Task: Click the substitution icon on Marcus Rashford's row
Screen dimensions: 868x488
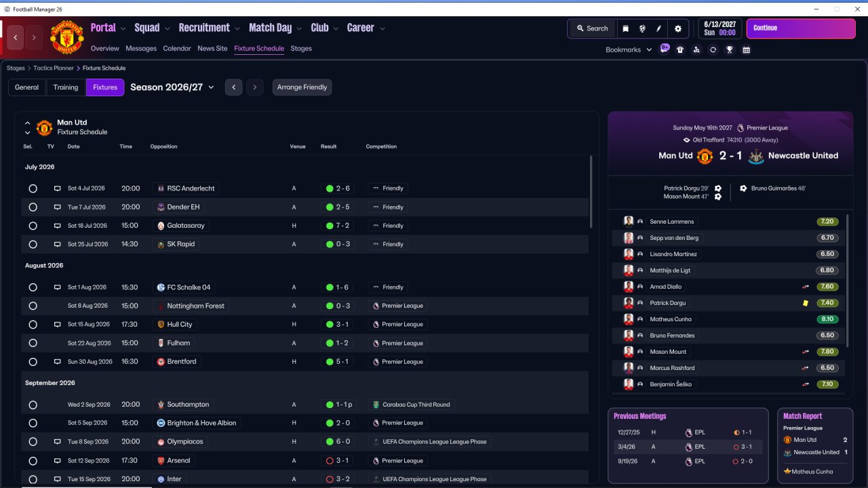Action: (806, 368)
